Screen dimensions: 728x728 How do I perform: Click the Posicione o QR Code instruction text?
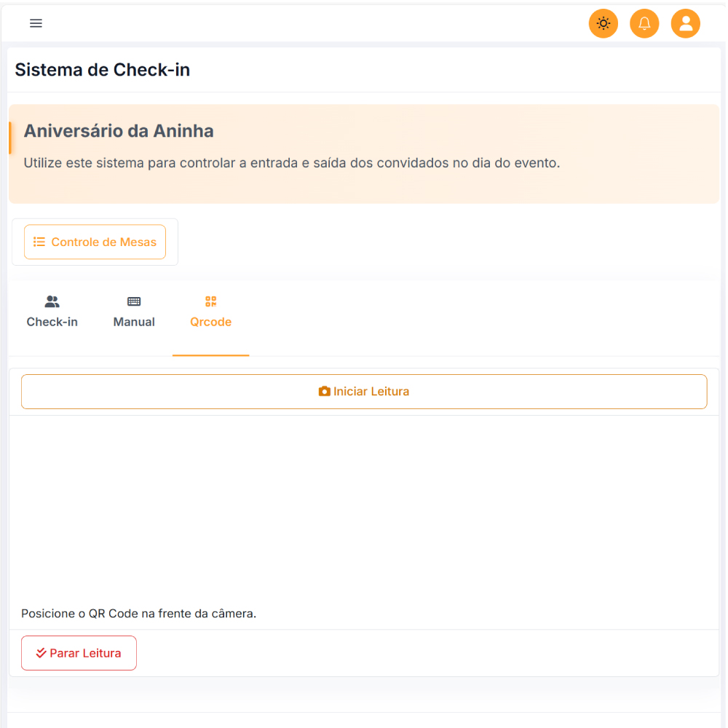click(x=139, y=613)
